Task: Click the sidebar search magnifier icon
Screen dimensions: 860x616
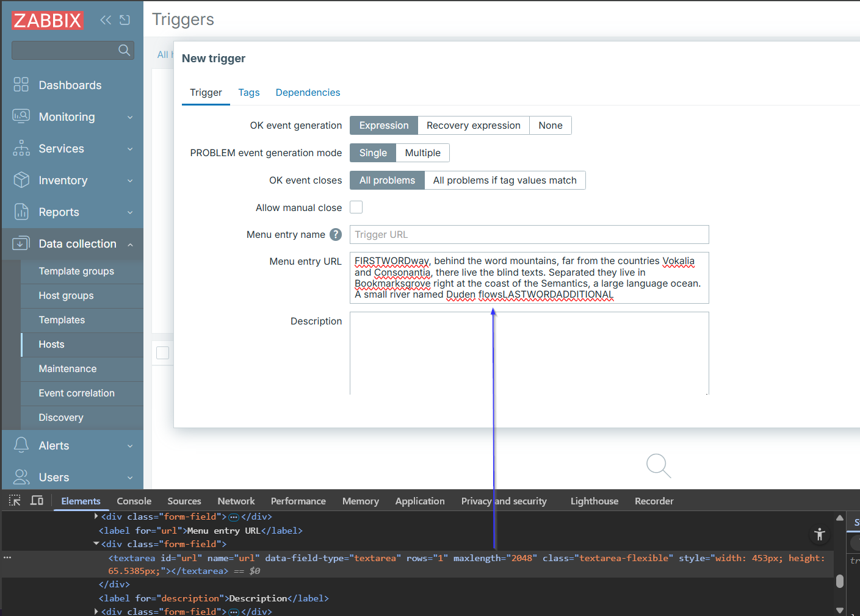Action: [124, 50]
